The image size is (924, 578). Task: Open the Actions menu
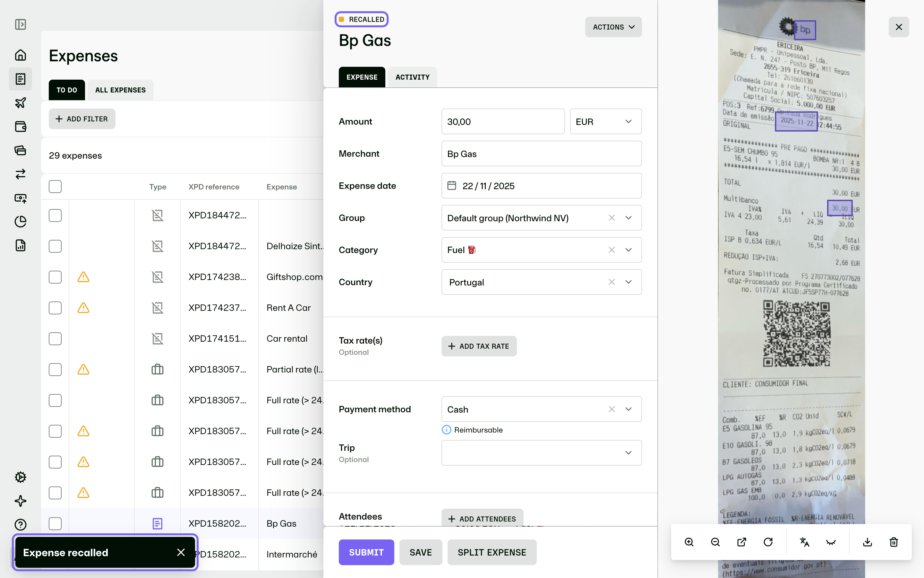[x=613, y=27]
